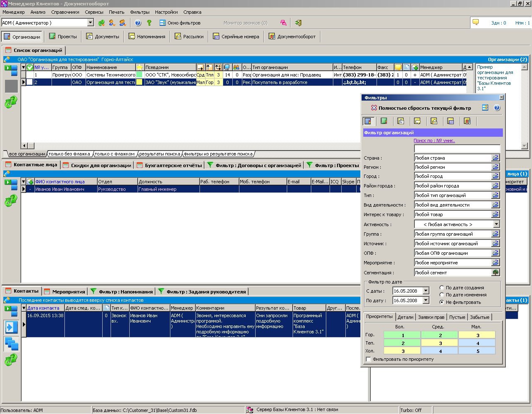Click the folder icon next to Любая страна
Image resolution: width=532 pixels, height=414 pixels.
pos(495,158)
